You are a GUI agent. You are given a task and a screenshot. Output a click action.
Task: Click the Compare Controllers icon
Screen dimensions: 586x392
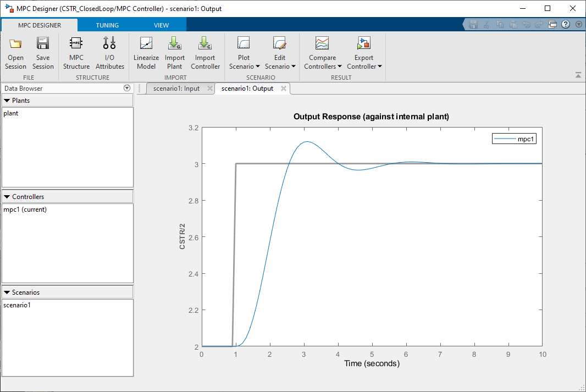pos(322,43)
